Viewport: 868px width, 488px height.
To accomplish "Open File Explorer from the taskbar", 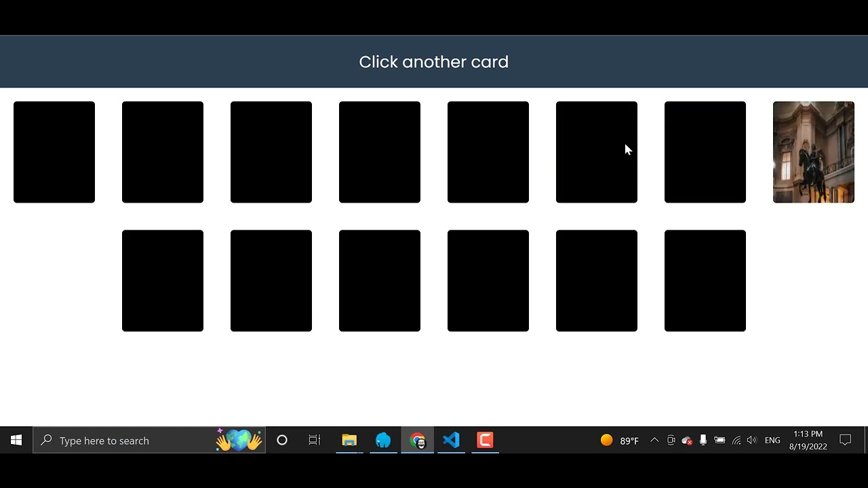I will coord(349,441).
